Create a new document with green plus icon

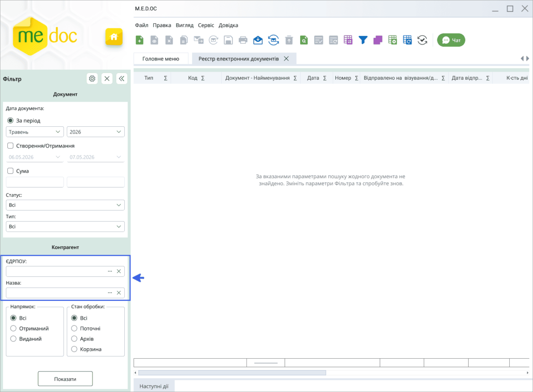tap(139, 40)
